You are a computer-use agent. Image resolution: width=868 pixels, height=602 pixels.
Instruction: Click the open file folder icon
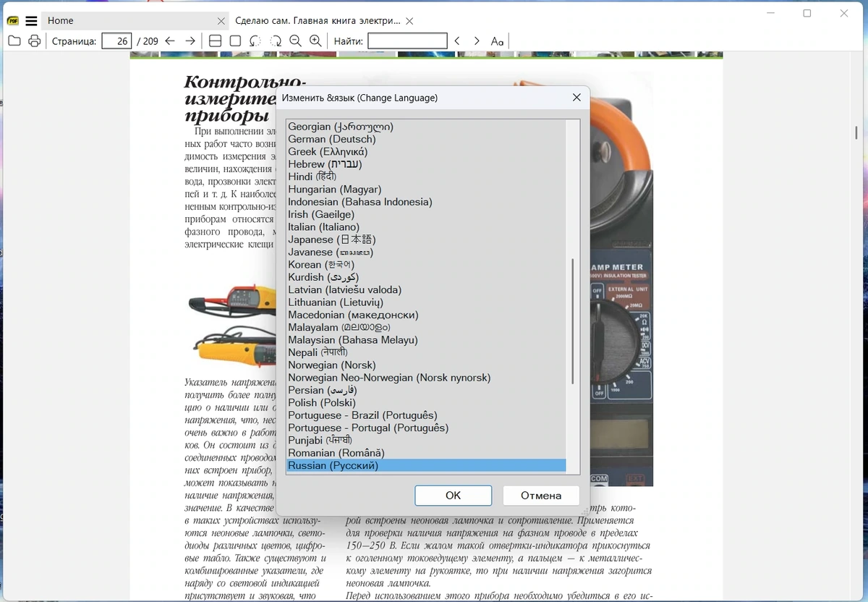coord(14,41)
